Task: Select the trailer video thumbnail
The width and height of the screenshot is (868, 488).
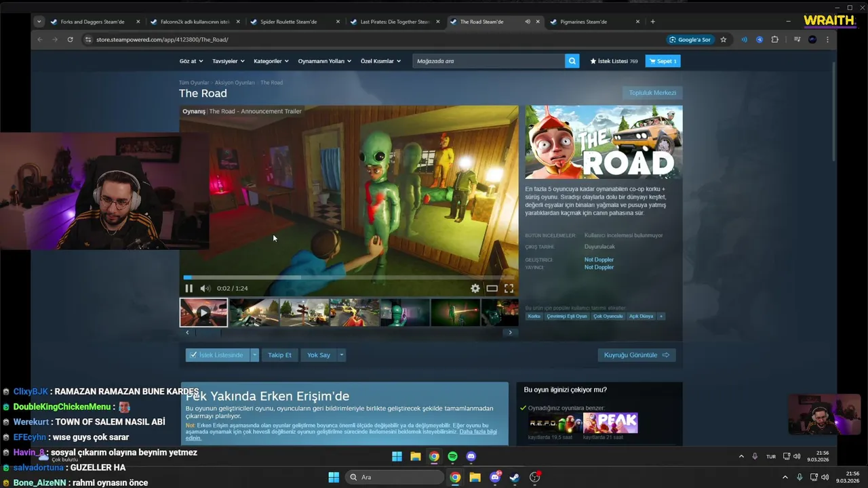Action: [x=203, y=313]
